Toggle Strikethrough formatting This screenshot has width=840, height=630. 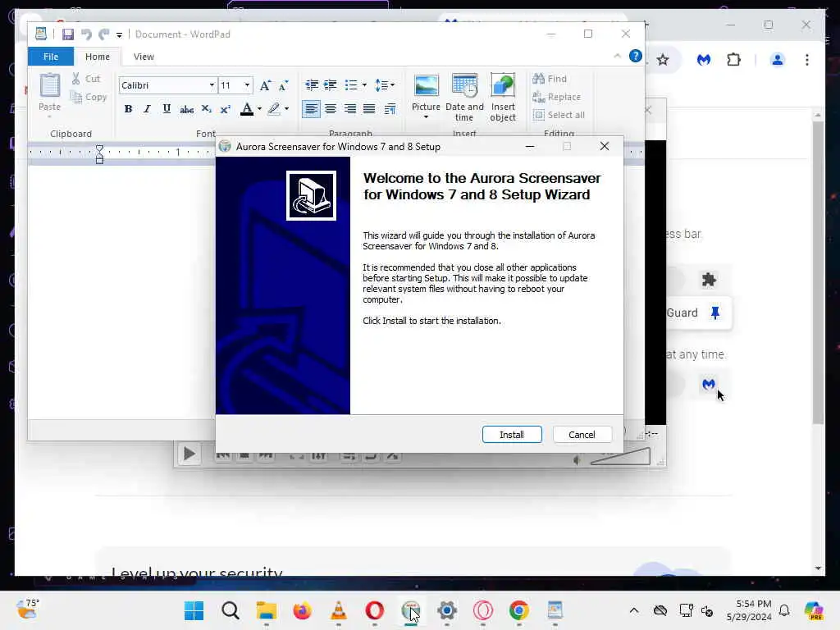(x=186, y=109)
